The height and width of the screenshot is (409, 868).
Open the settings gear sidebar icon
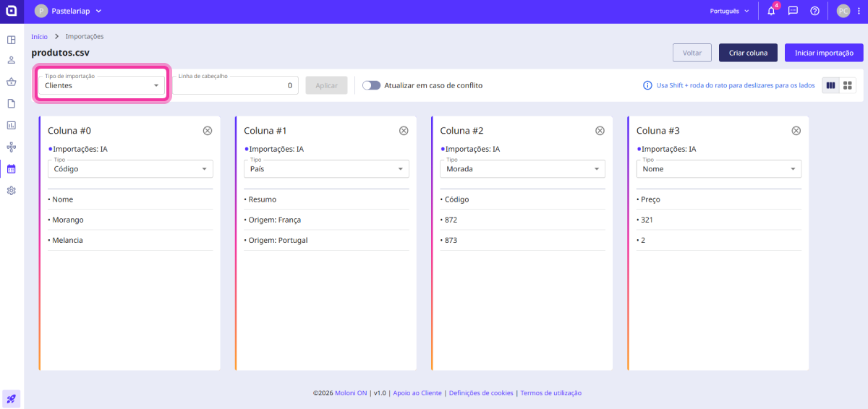tap(12, 191)
